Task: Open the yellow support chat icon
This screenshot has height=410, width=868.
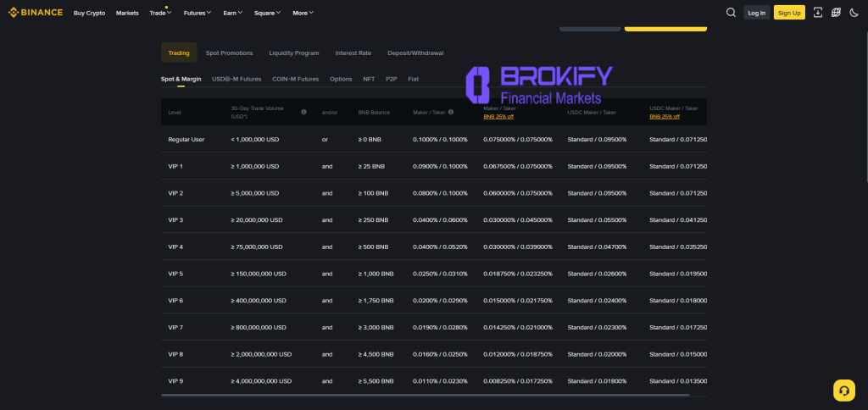Action: [x=843, y=390]
